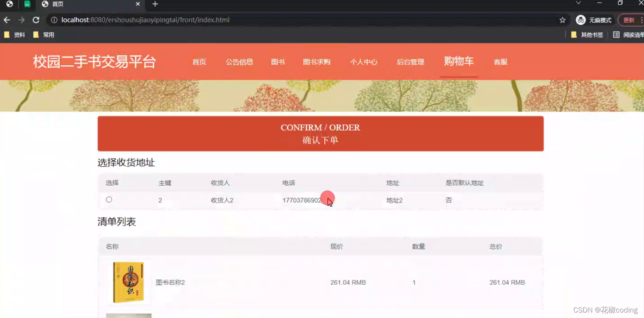Open the reading list panel icon

click(x=617, y=35)
